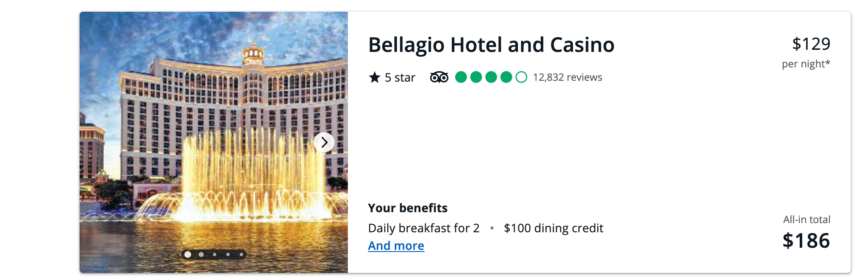Select the third green TripAdvisor rating bubble
Viewport: 868px width, 280px height.
(492, 77)
